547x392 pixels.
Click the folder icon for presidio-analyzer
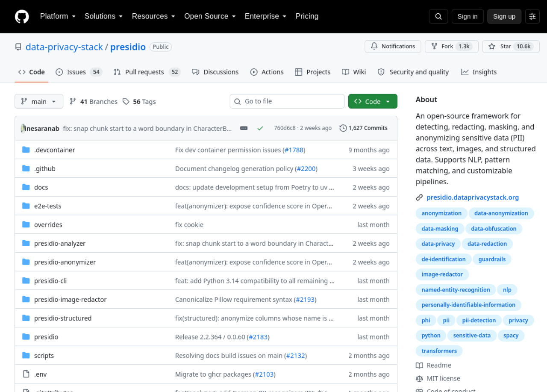coord(26,243)
